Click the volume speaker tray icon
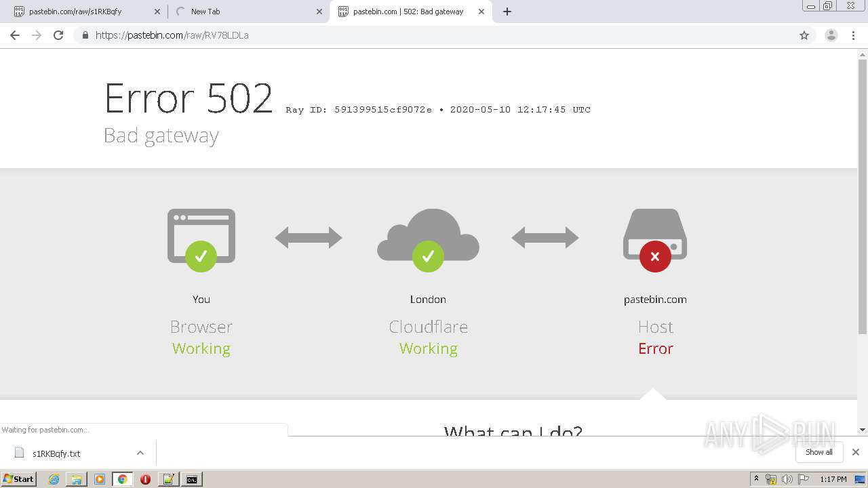The width and height of the screenshot is (868, 488). (x=787, y=479)
